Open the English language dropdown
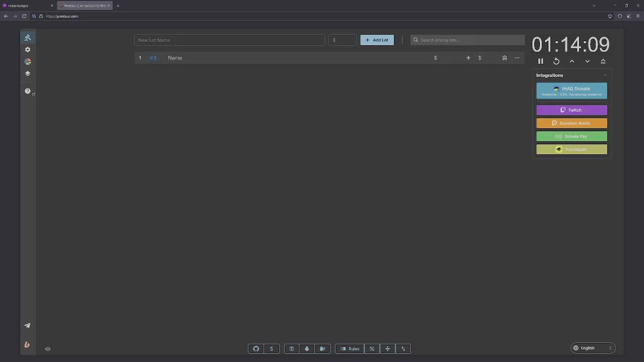The image size is (644, 362). pyautogui.click(x=593, y=348)
